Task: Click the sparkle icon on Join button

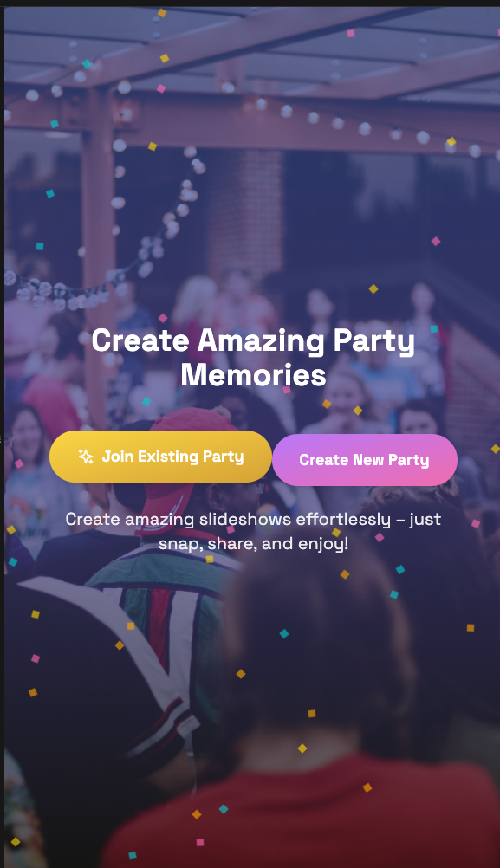Action: coord(85,457)
